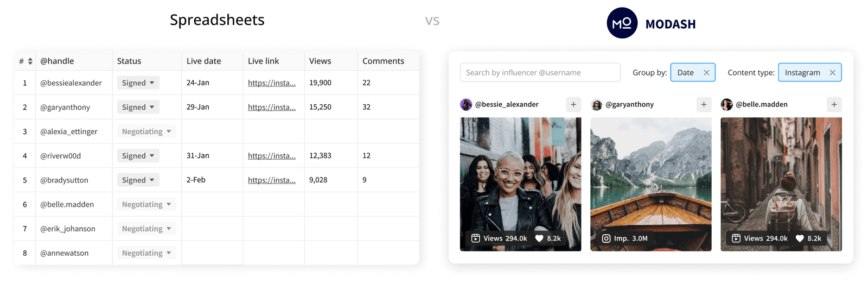Viewport: 868px width, 290px height.
Task: Select the Views column header
Action: point(320,61)
